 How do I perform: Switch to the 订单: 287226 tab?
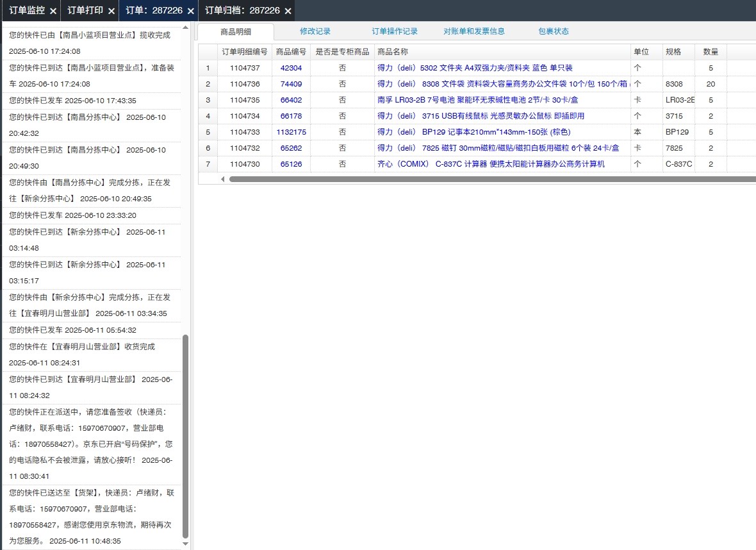[x=154, y=10]
